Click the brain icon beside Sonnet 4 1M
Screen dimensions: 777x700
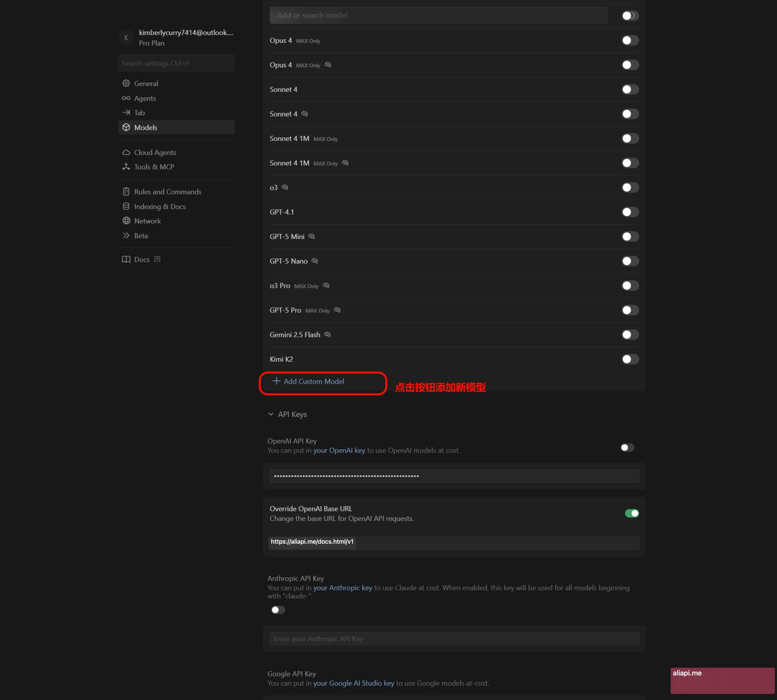click(x=345, y=163)
